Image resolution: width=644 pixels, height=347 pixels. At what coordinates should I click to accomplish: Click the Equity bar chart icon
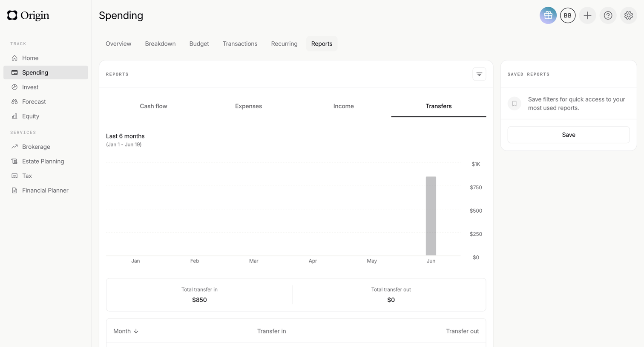pos(14,116)
